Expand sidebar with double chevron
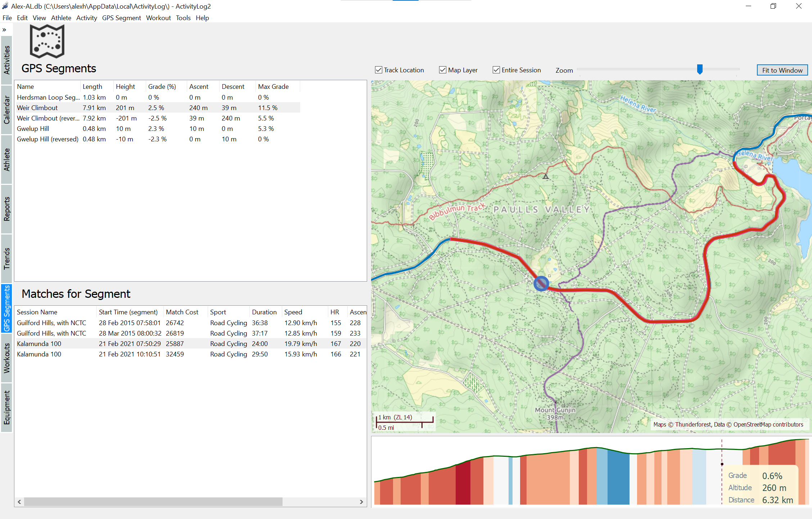The width and height of the screenshot is (812, 519). coord(4,30)
